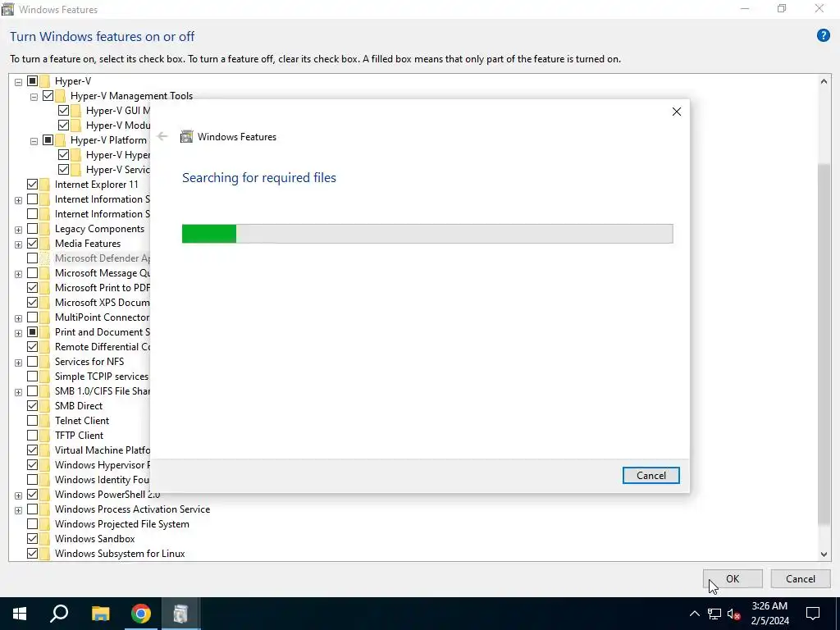Image resolution: width=840 pixels, height=630 pixels.
Task: Open the Windows Start menu
Action: coord(20,614)
